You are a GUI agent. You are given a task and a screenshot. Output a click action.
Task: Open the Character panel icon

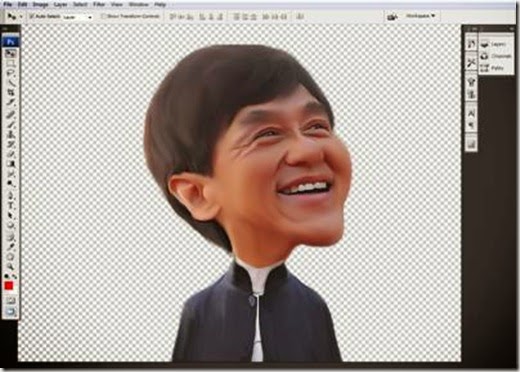[471, 114]
